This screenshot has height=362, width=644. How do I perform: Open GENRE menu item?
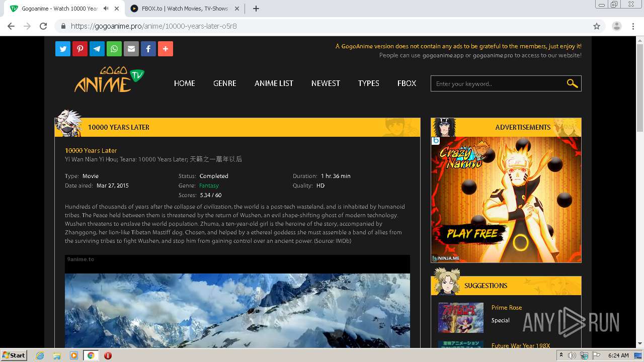point(225,83)
